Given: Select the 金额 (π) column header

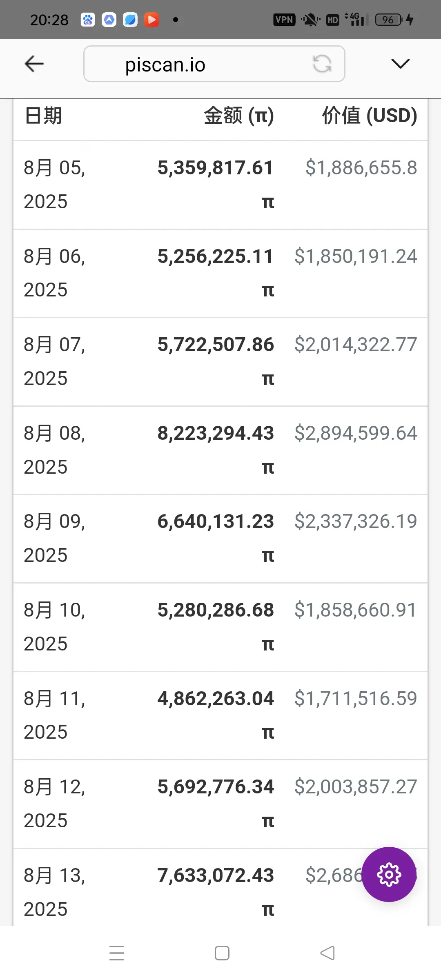Looking at the screenshot, I should pos(239,116).
